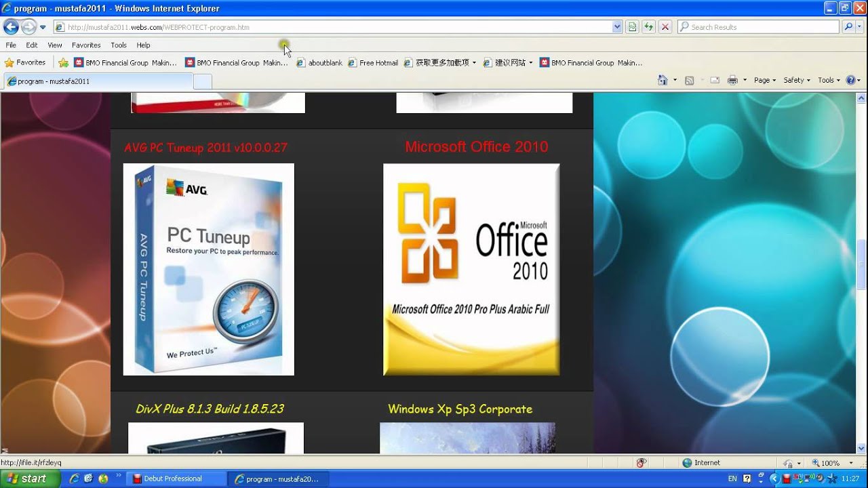
Task: Click the blue Help question mark icon
Action: pyautogui.click(x=850, y=80)
